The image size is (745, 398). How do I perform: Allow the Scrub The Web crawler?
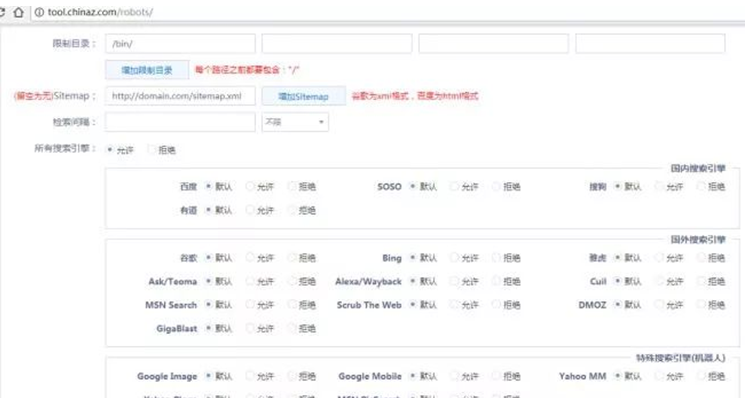click(454, 304)
